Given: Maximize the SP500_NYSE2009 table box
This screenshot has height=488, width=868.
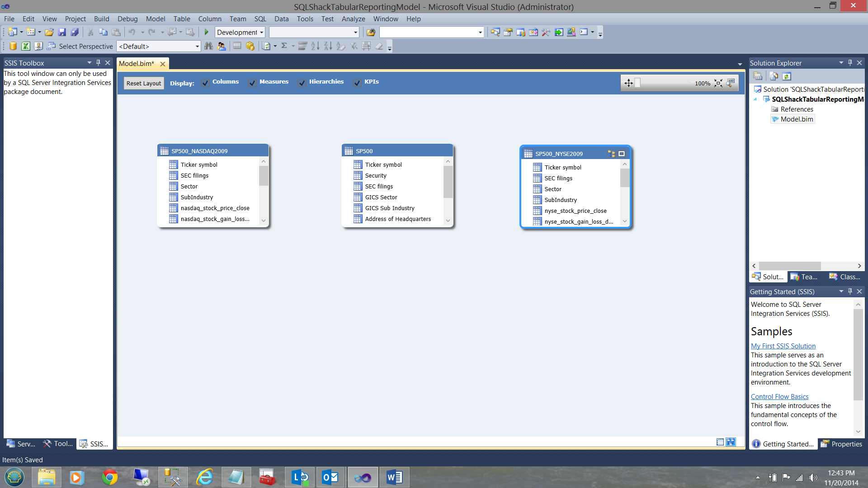Looking at the screenshot, I should (x=622, y=154).
